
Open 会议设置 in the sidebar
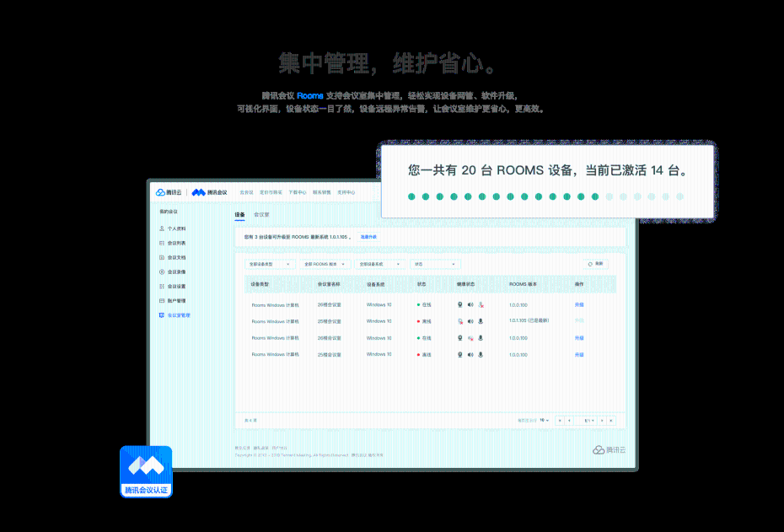click(x=173, y=287)
